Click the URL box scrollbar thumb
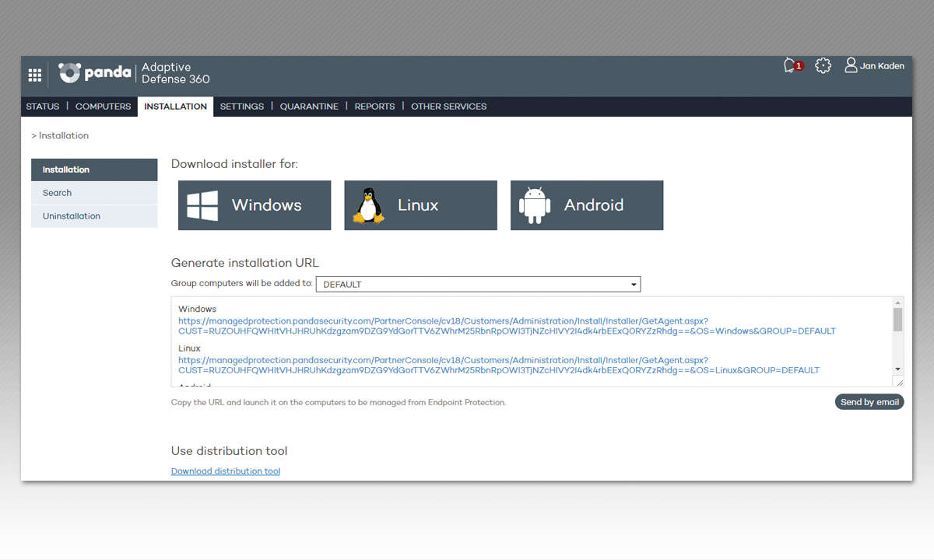The image size is (934, 560). pyautogui.click(x=898, y=320)
